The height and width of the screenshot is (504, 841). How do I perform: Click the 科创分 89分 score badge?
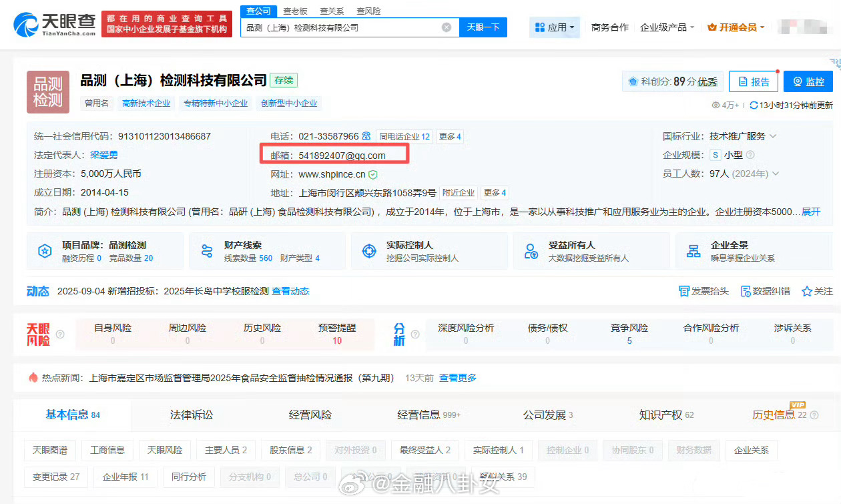[671, 81]
